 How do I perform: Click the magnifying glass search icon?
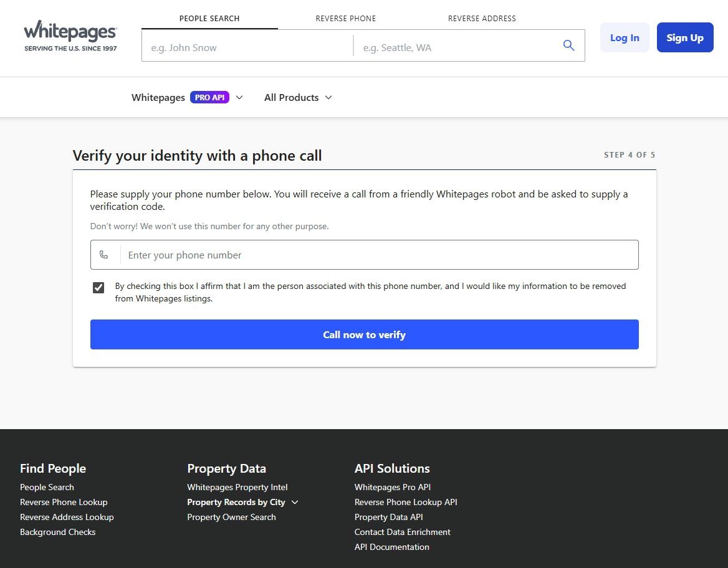568,45
